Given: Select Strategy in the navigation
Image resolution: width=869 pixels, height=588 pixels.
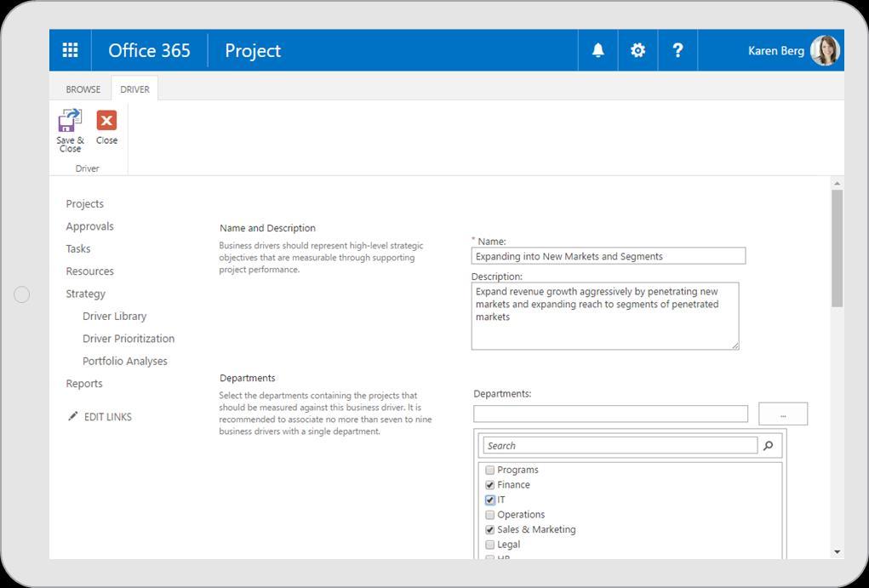Looking at the screenshot, I should pos(85,294).
